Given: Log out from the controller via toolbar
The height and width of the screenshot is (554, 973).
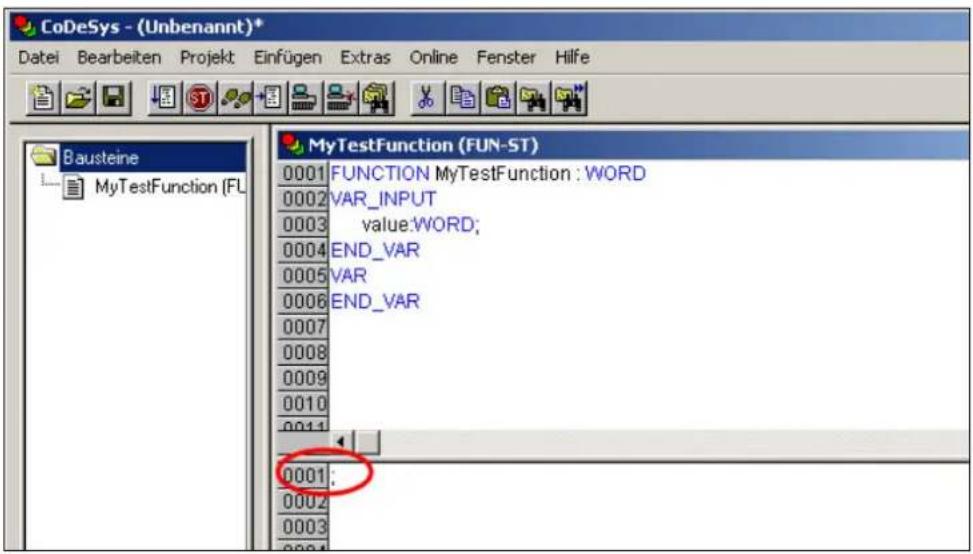Looking at the screenshot, I should (339, 99).
